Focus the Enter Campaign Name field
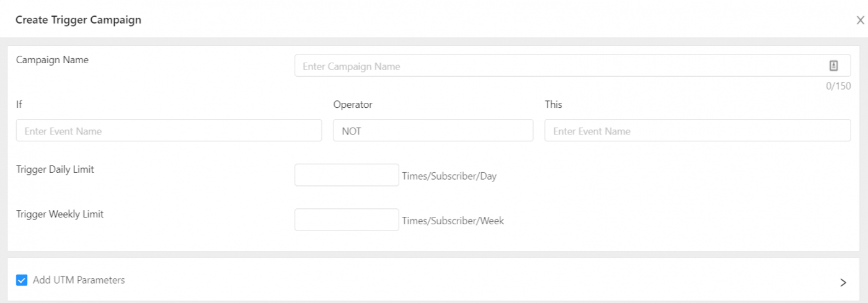Viewport: 868px width, 303px height. 572,66
